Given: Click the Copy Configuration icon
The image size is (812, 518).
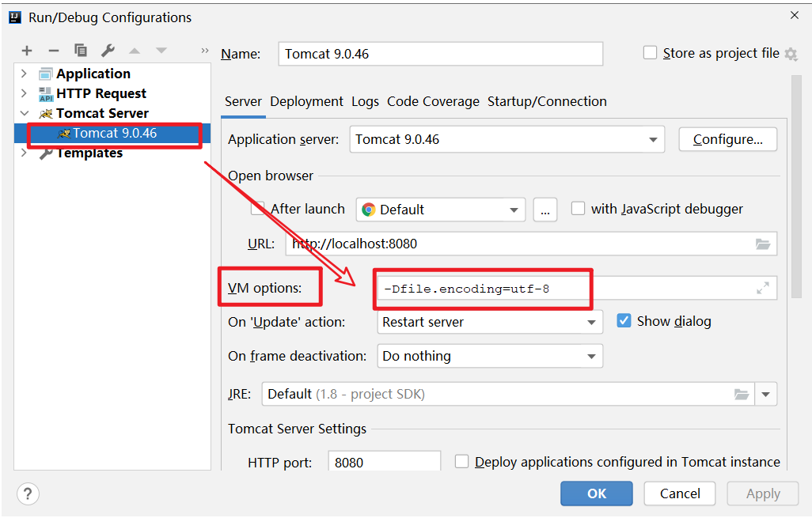Looking at the screenshot, I should [x=81, y=51].
